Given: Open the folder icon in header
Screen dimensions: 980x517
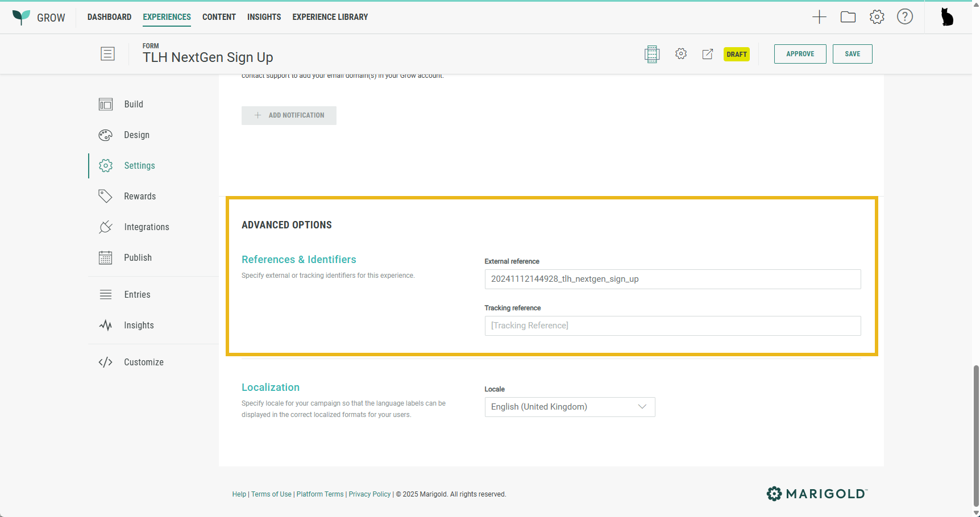Looking at the screenshot, I should point(848,17).
